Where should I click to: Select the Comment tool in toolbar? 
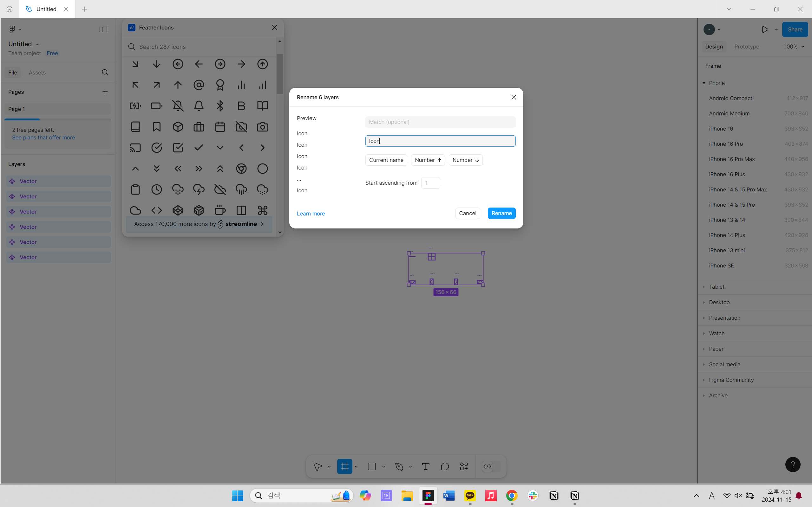445,466
